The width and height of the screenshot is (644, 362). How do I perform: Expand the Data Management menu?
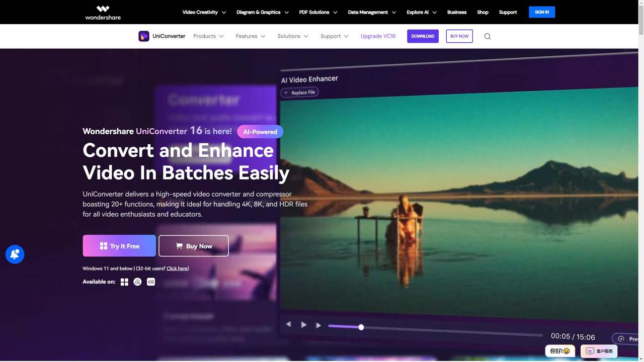pyautogui.click(x=372, y=12)
